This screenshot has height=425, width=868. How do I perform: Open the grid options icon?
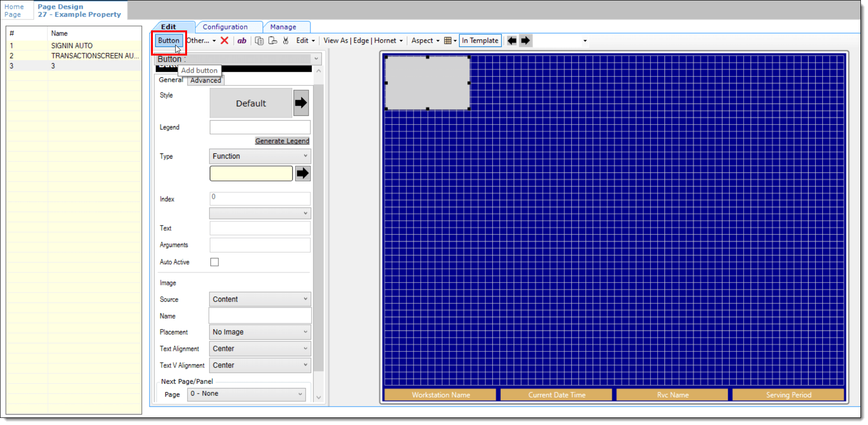coord(449,41)
